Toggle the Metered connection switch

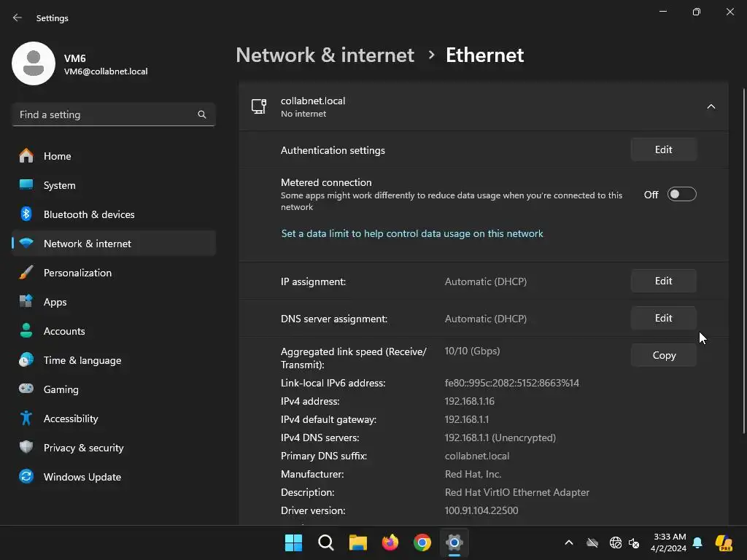tap(682, 194)
